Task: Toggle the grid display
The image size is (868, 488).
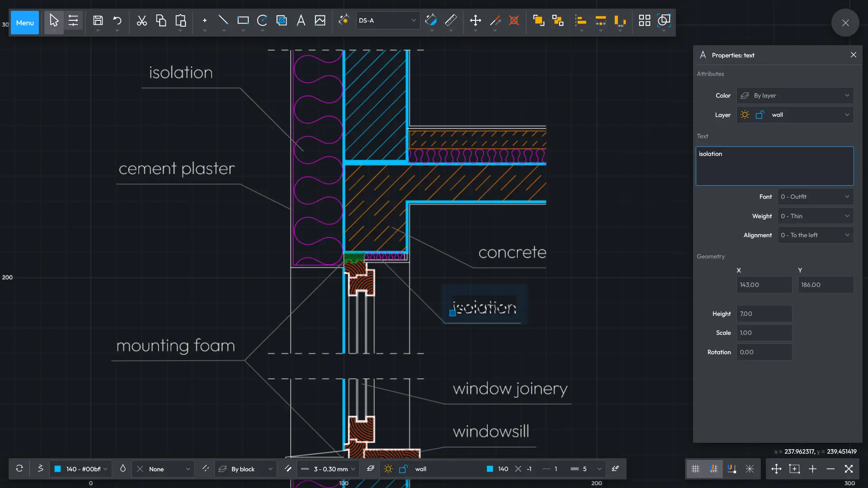Action: (x=696, y=469)
